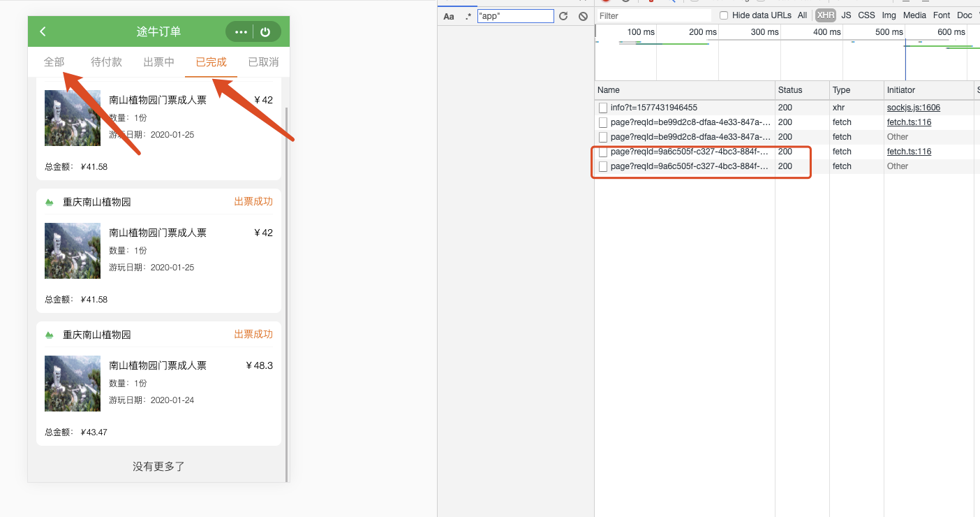This screenshot has width=980, height=517.
Task: Switch to the 全部 orders tab
Action: click(x=54, y=62)
